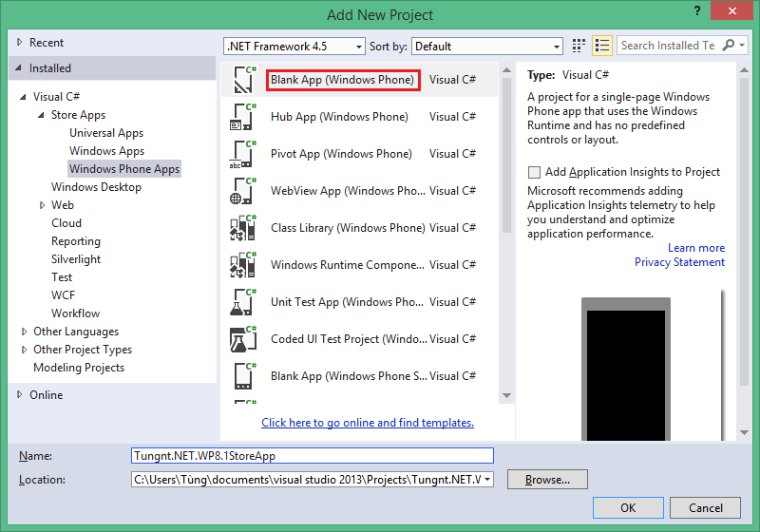Click the project Name input field
Viewport: 760px width, 532px height.
click(x=313, y=456)
